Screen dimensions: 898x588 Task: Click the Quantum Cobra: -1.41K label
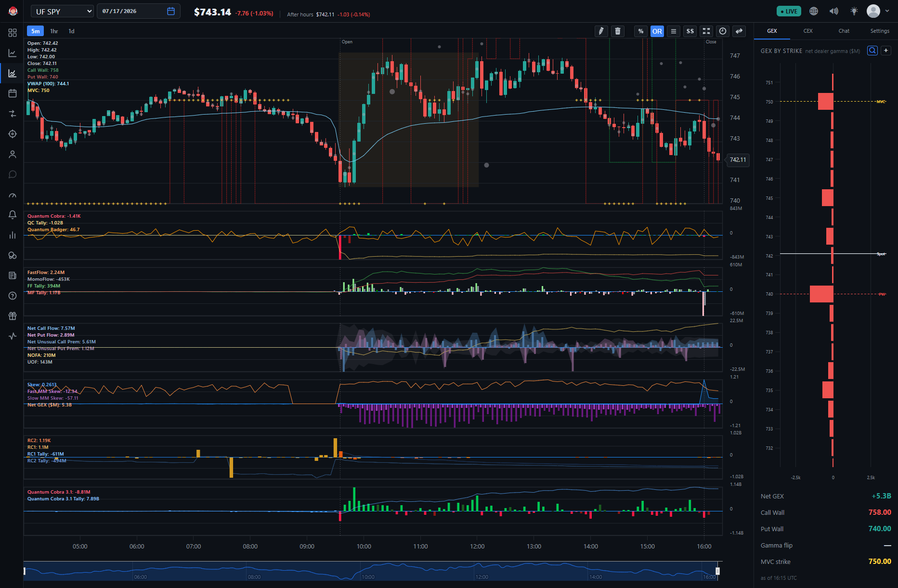[x=54, y=216]
